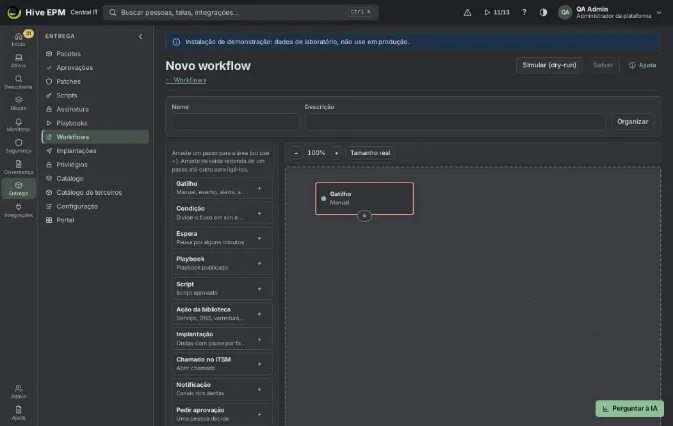The height and width of the screenshot is (426, 673).
Task: Open the 11/13 progress play indicator
Action: coord(497,12)
